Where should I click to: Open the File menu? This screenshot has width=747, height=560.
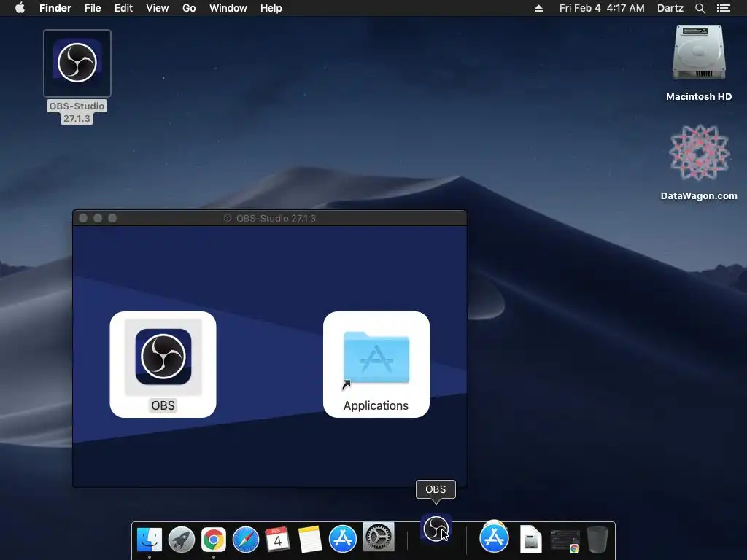(93, 8)
